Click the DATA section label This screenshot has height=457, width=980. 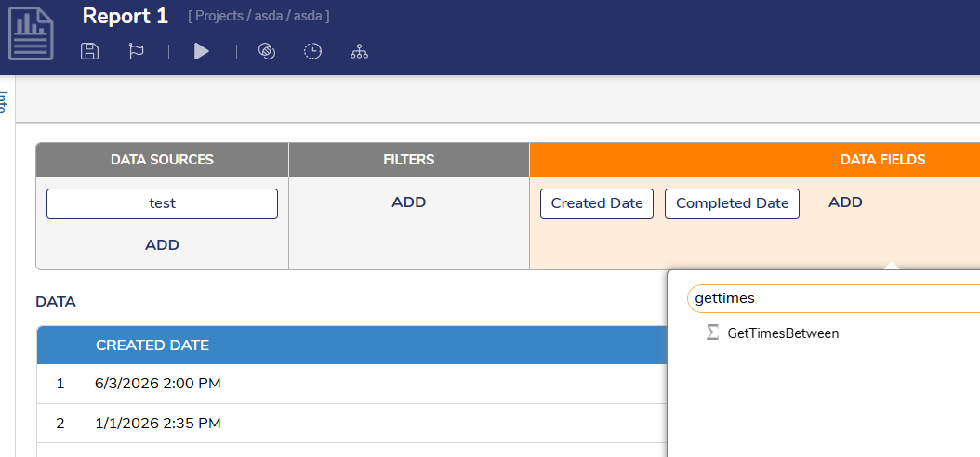[x=56, y=302]
